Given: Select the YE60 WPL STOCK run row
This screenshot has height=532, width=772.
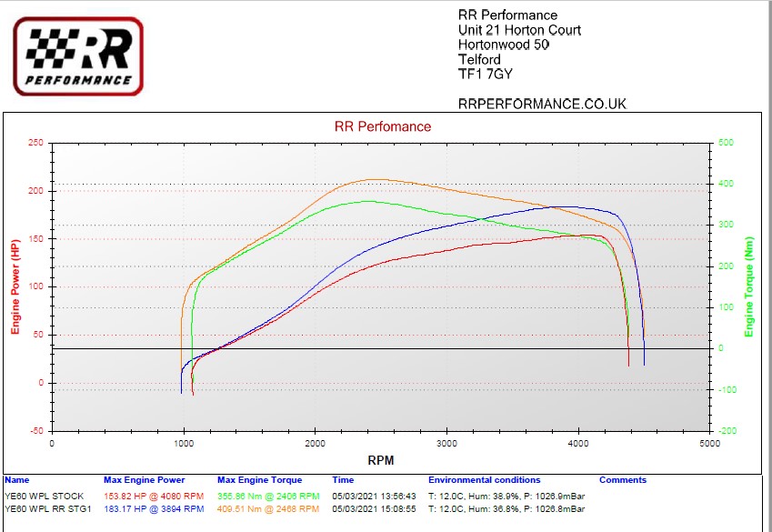Looking at the screenshot, I should (42, 497).
